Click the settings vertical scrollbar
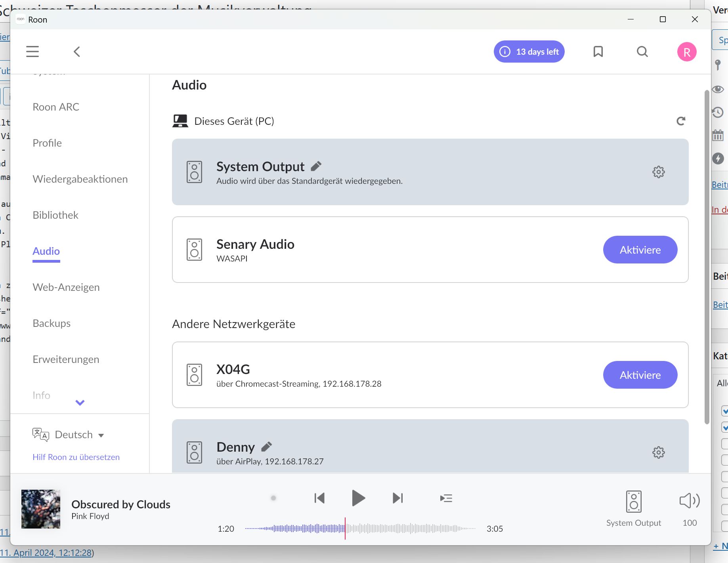 coord(707,257)
